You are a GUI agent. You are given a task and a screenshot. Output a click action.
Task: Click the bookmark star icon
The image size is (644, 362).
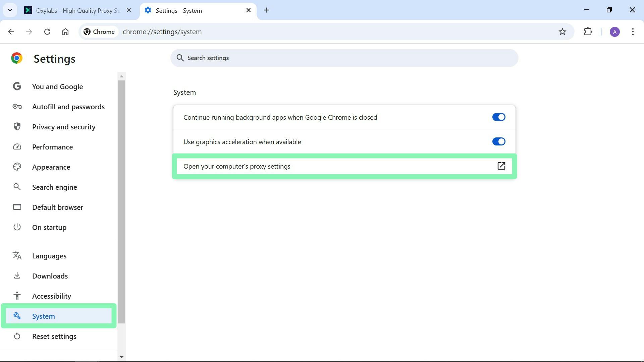point(562,32)
